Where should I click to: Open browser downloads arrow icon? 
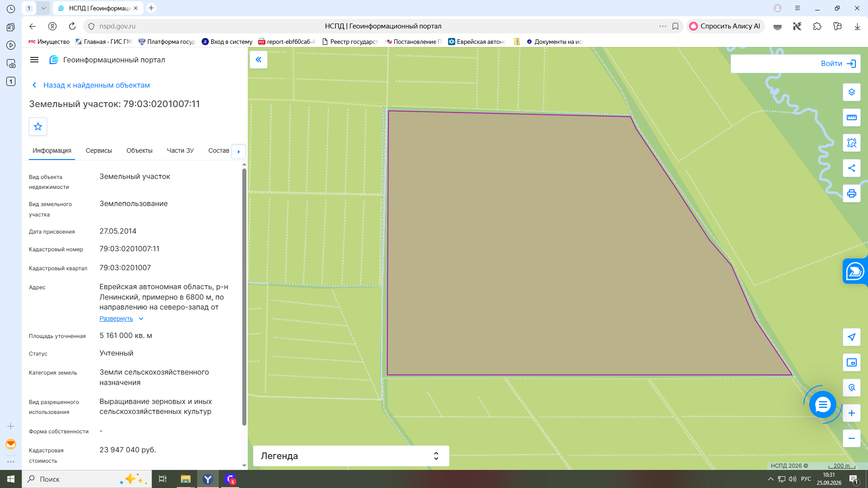click(857, 26)
